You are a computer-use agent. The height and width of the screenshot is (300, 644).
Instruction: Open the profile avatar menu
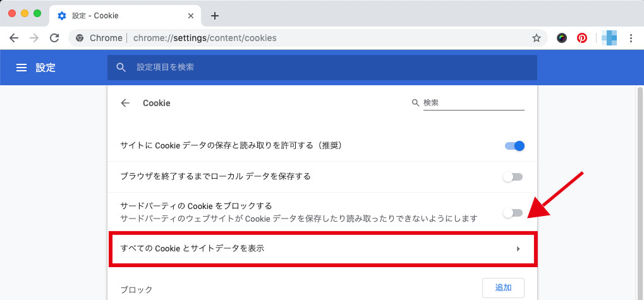click(x=609, y=38)
